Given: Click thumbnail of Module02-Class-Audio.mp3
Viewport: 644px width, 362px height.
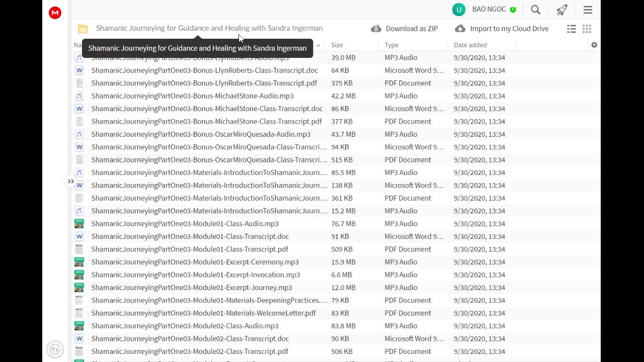Looking at the screenshot, I should pos(79,326).
